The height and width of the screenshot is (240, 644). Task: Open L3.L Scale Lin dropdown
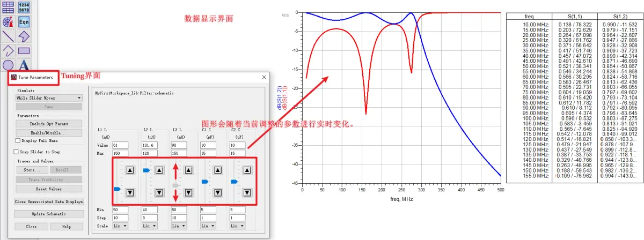178,226
